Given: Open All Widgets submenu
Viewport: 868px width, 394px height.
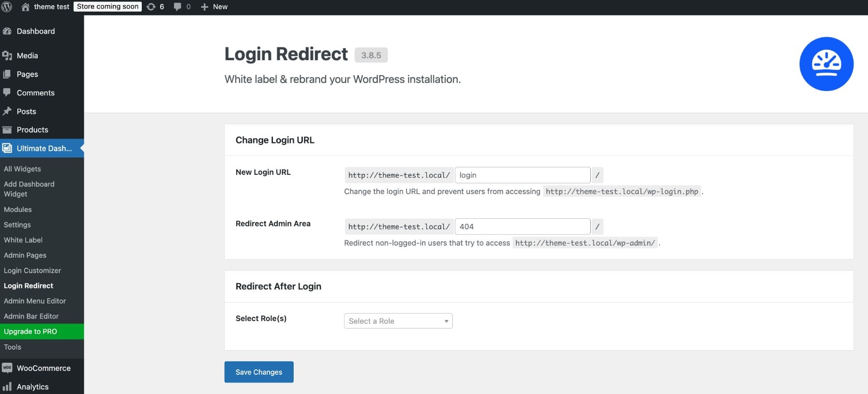Looking at the screenshot, I should (x=22, y=169).
